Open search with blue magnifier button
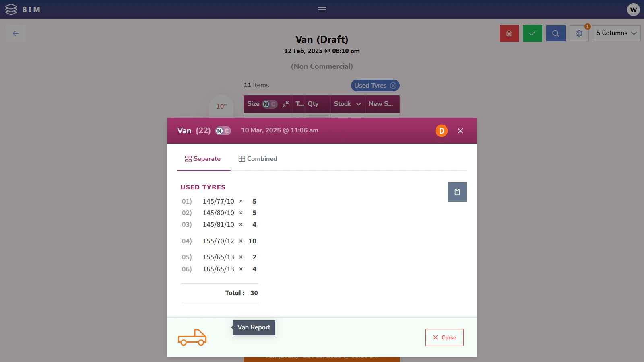Image resolution: width=644 pixels, height=362 pixels. [555, 33]
